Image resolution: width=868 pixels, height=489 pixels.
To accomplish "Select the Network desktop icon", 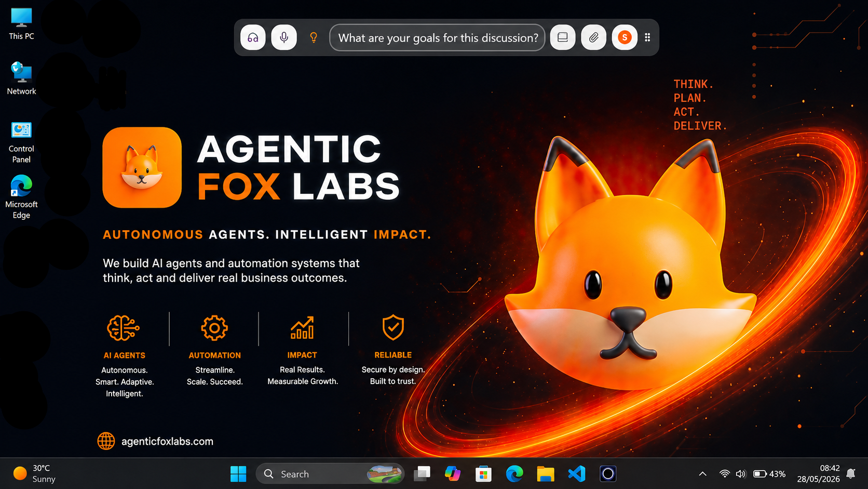I will [21, 78].
